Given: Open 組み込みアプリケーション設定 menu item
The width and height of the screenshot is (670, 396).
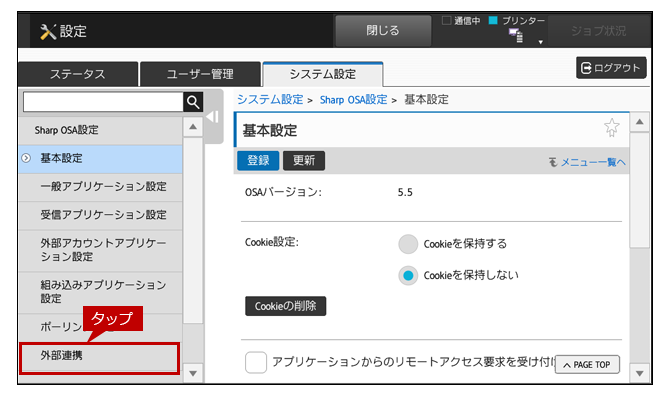Looking at the screenshot, I should click(100, 292).
